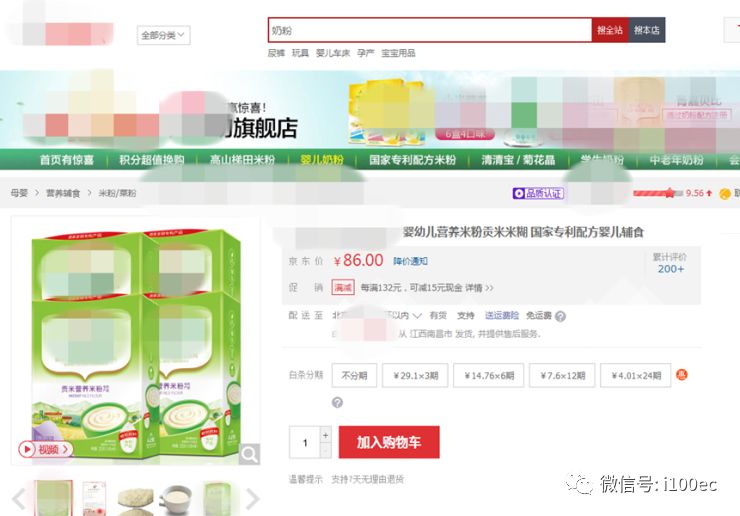740x516 pixels.
Task: Open the 全部分类 dropdown
Action: coord(163,35)
